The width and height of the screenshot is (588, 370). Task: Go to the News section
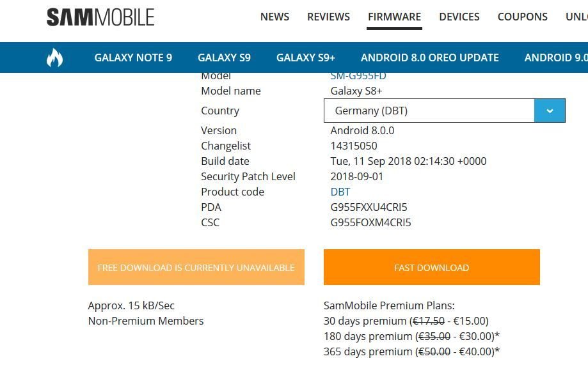coord(274,17)
